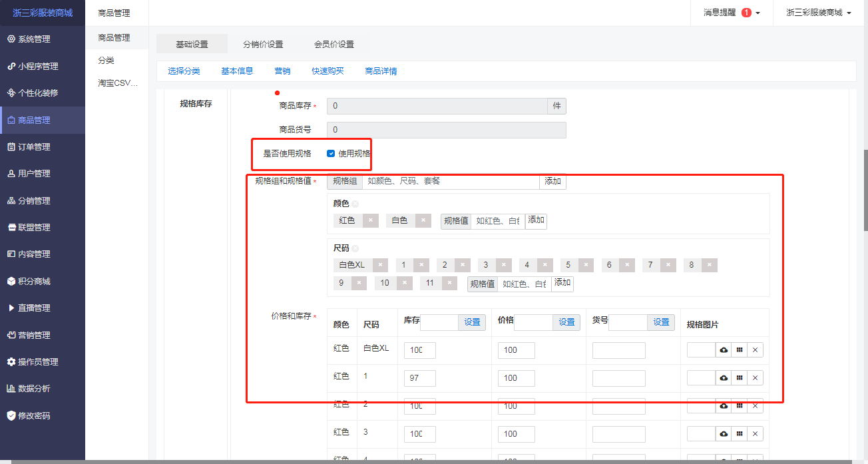
Task: Add a new 尺码 spec value
Action: tap(562, 283)
